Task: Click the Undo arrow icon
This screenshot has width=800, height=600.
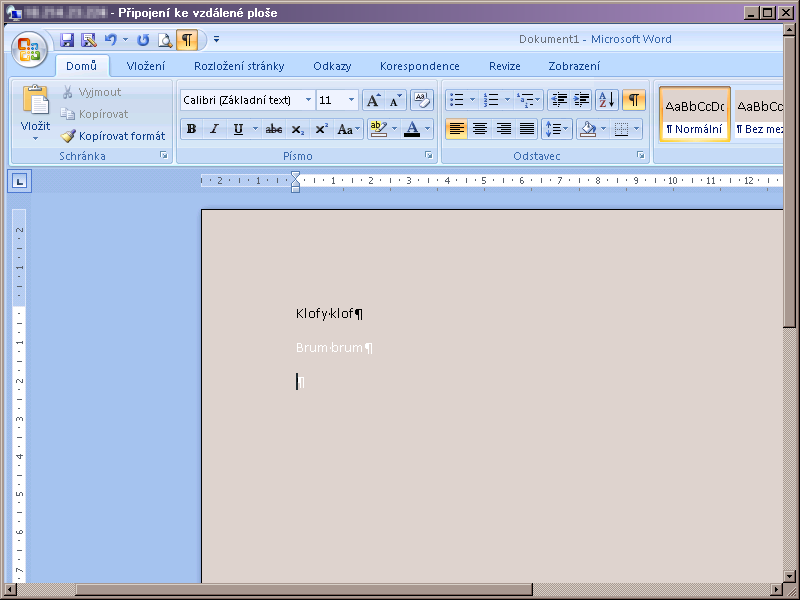Action: (x=110, y=40)
